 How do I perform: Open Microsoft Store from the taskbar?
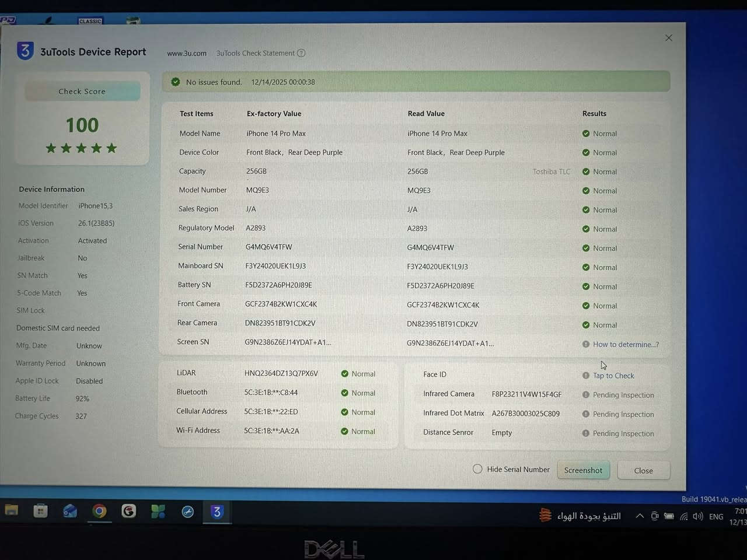click(41, 512)
